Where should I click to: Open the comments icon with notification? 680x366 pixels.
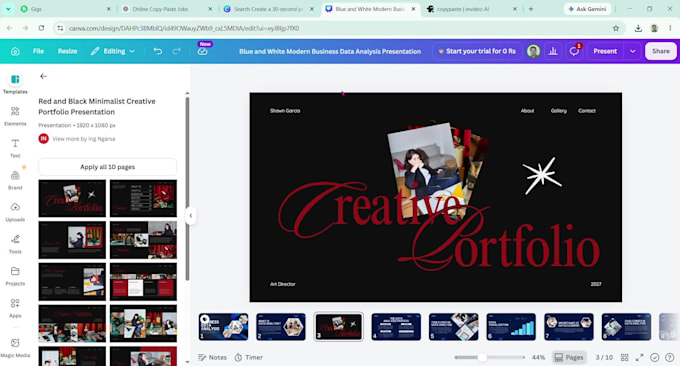(x=574, y=51)
